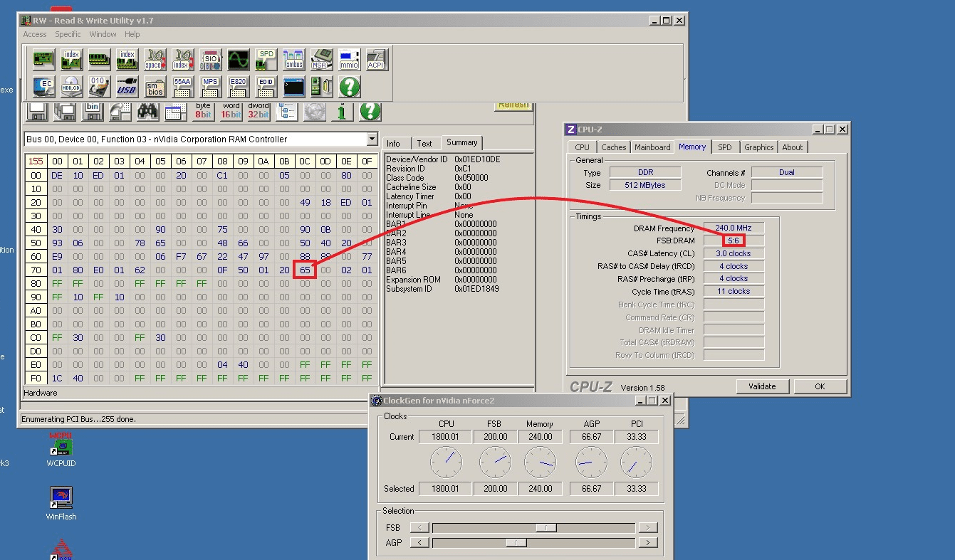Click the AGP slider thumb in ClockGen
This screenshot has height=560, width=955.
click(x=516, y=542)
